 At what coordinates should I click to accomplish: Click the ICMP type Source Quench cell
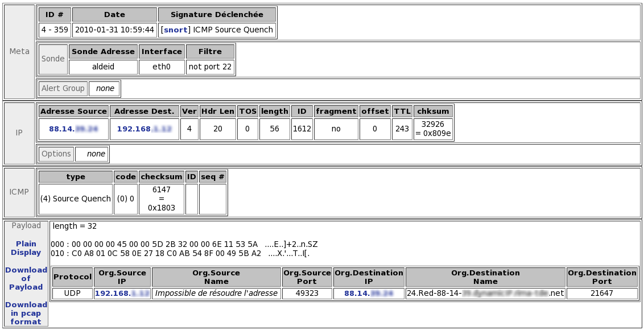75,199
